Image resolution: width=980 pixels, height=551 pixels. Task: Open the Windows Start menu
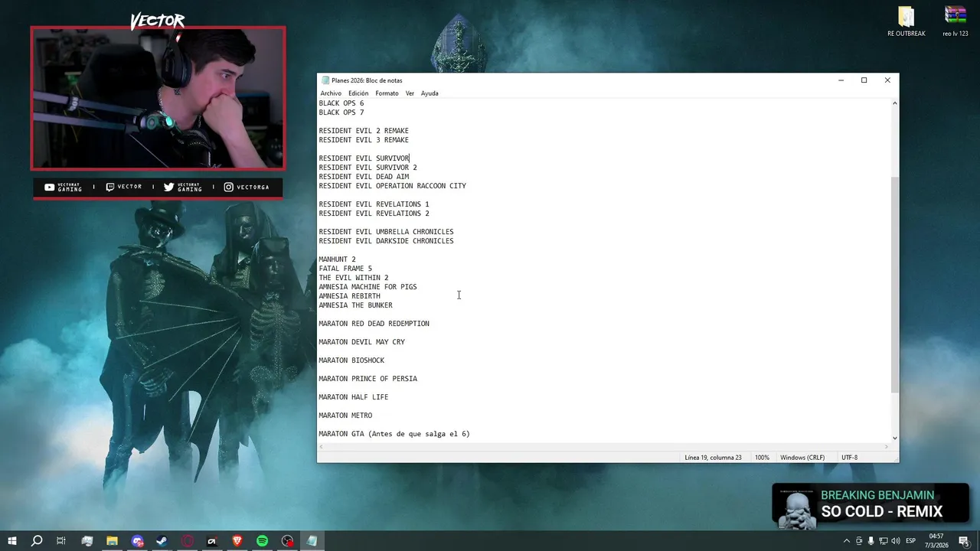click(x=12, y=541)
